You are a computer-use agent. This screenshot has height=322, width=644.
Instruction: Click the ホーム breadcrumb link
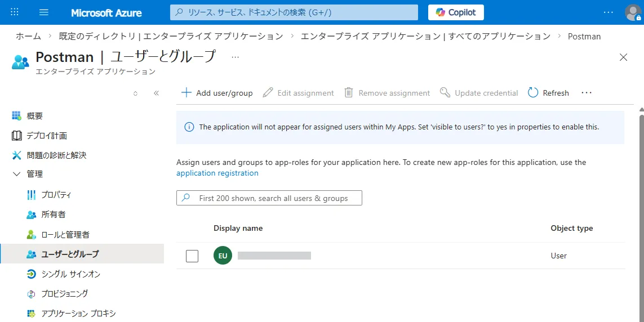coord(28,37)
